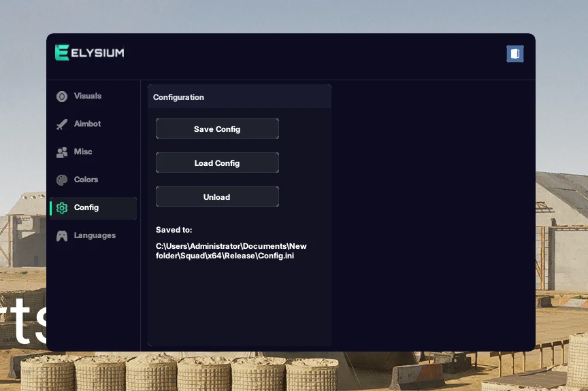Switch to the Aimbot tab
The width and height of the screenshot is (588, 391).
(93, 124)
